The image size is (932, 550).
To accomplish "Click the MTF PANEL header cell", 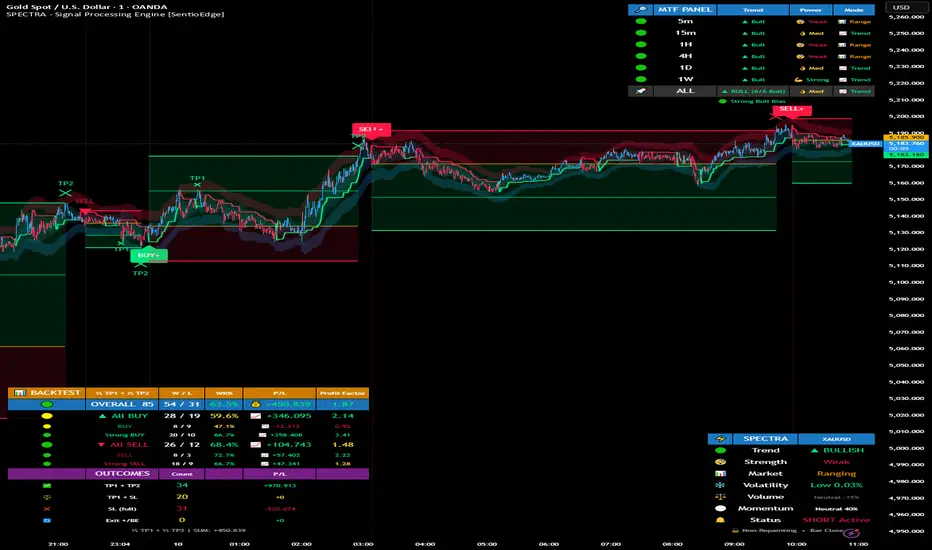I will coord(685,10).
